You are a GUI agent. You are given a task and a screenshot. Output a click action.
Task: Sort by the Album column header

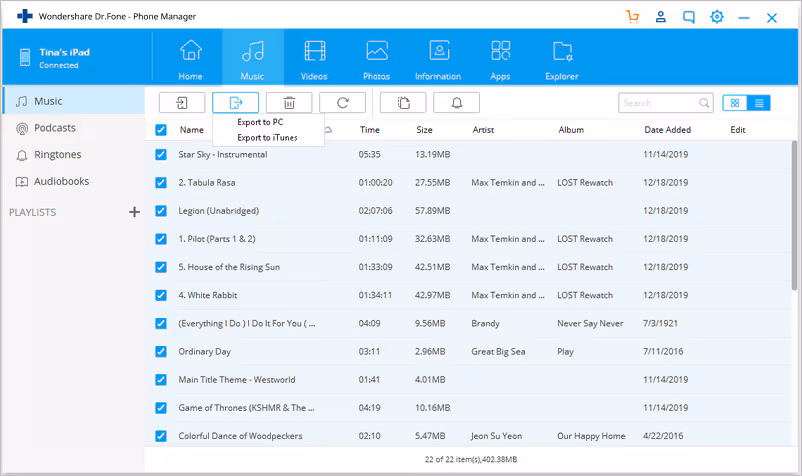[571, 130]
